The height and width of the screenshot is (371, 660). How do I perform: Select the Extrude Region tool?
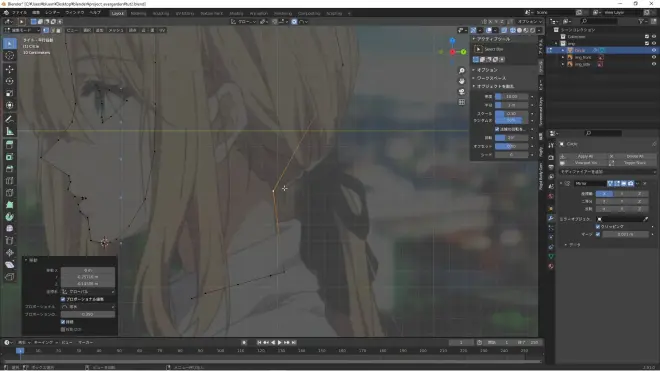tap(10, 145)
